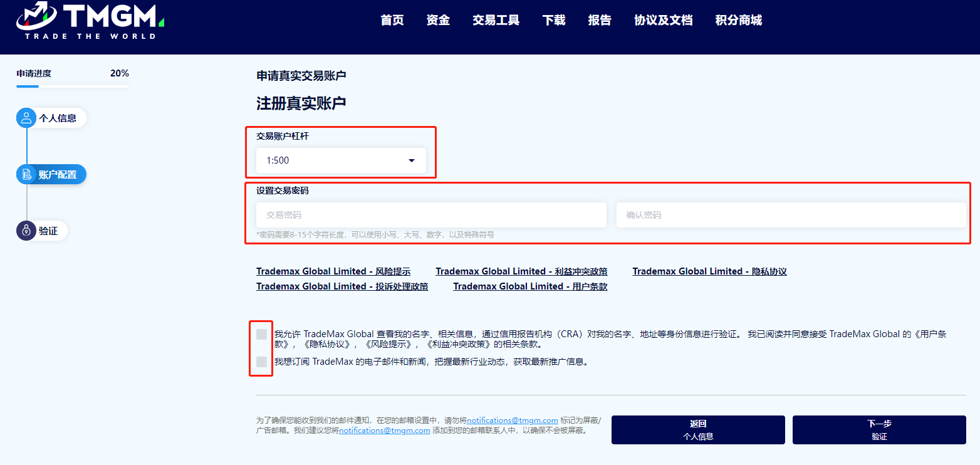Open the 交易工具 menu item
Viewport: 980px width, 465px height.
pos(496,20)
